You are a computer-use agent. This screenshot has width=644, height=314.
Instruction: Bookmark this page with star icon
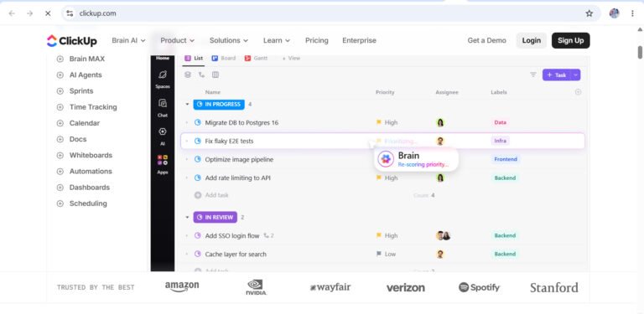pyautogui.click(x=589, y=13)
